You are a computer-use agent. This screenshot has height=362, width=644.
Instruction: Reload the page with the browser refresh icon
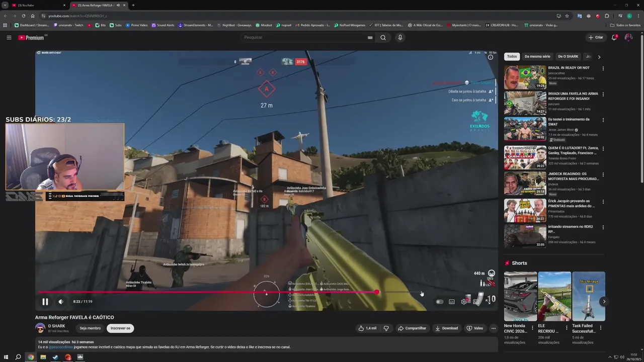(23, 16)
